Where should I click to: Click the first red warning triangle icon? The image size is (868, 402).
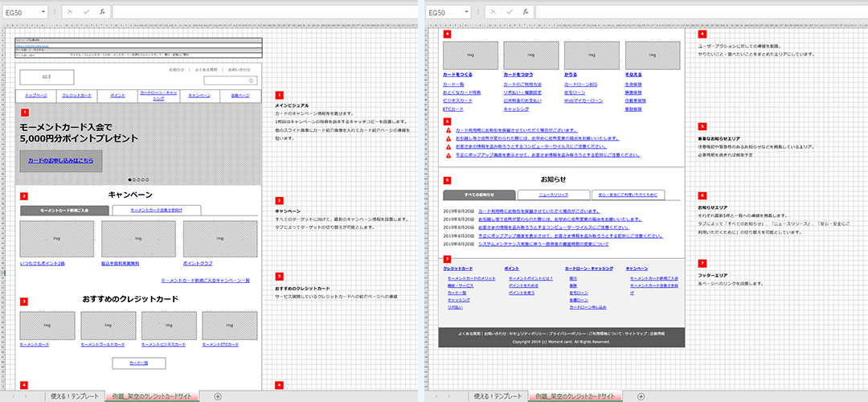pyautogui.click(x=448, y=129)
